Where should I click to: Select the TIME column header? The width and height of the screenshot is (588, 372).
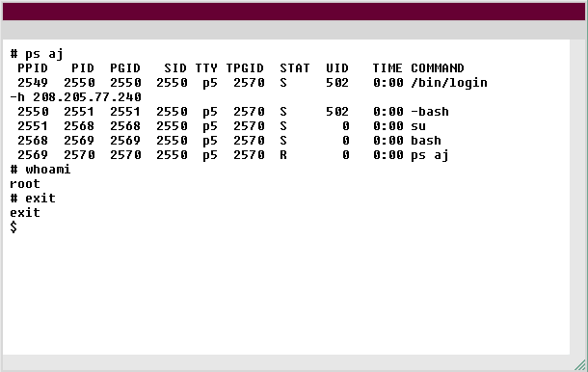[388, 68]
